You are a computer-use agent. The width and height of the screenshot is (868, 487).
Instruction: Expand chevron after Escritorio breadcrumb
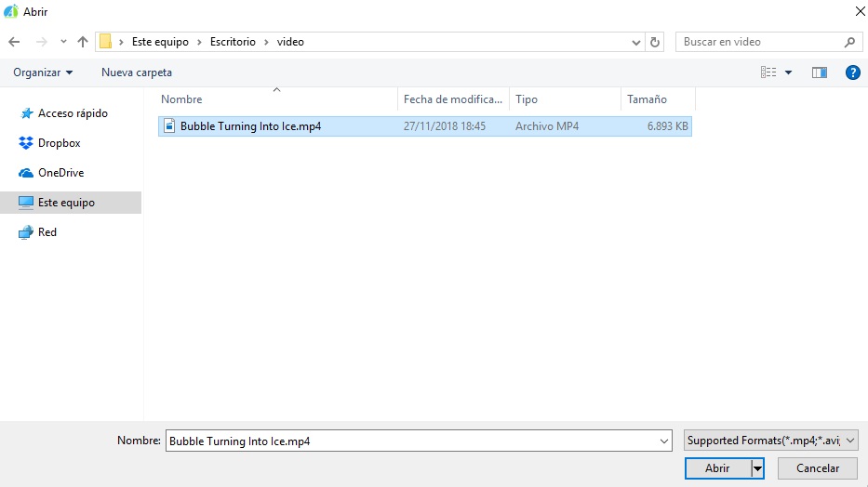coord(266,42)
